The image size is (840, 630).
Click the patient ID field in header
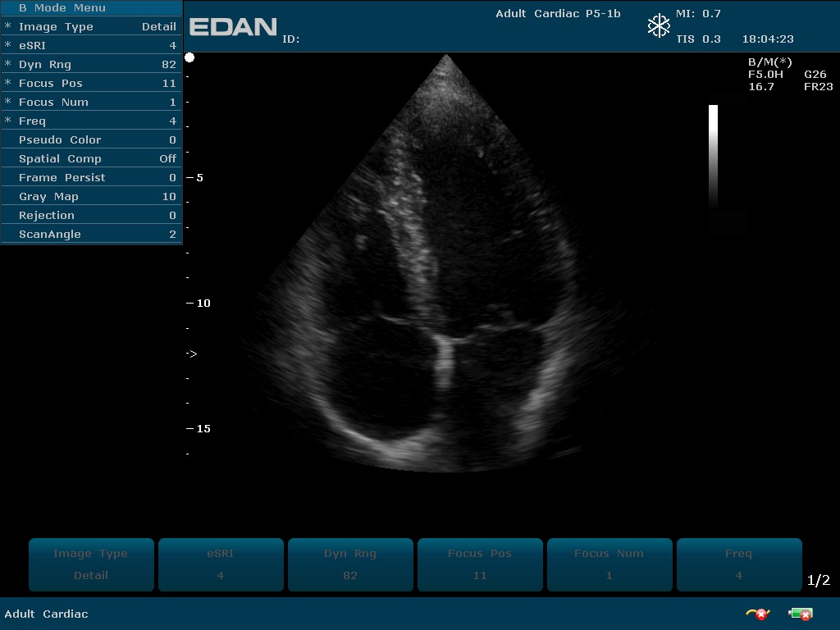[x=292, y=39]
